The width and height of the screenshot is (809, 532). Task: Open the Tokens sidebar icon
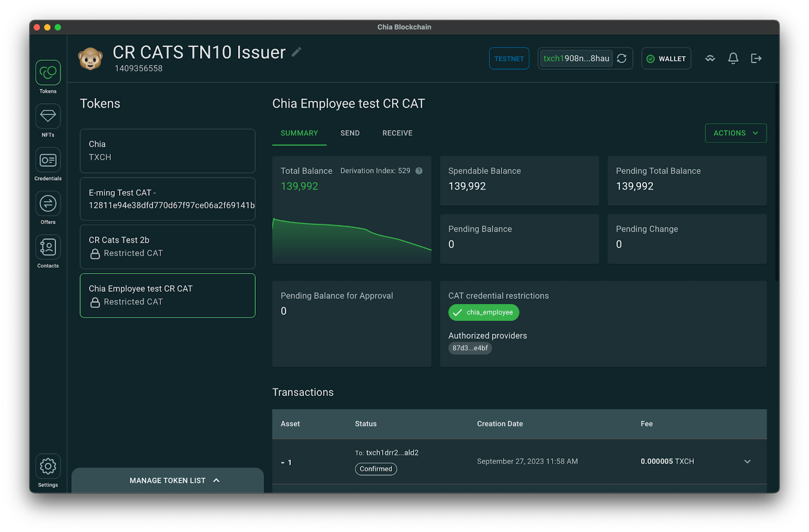pos(48,73)
